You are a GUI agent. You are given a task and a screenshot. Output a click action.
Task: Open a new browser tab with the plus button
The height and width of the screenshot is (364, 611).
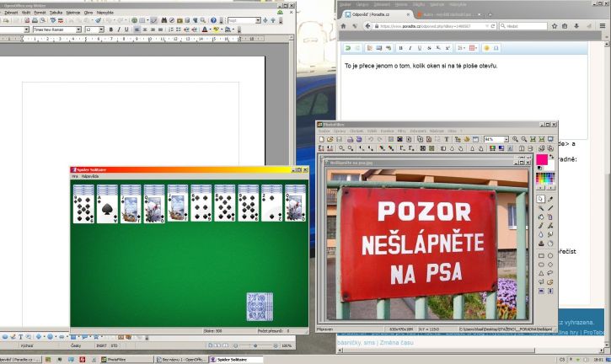coord(490,14)
